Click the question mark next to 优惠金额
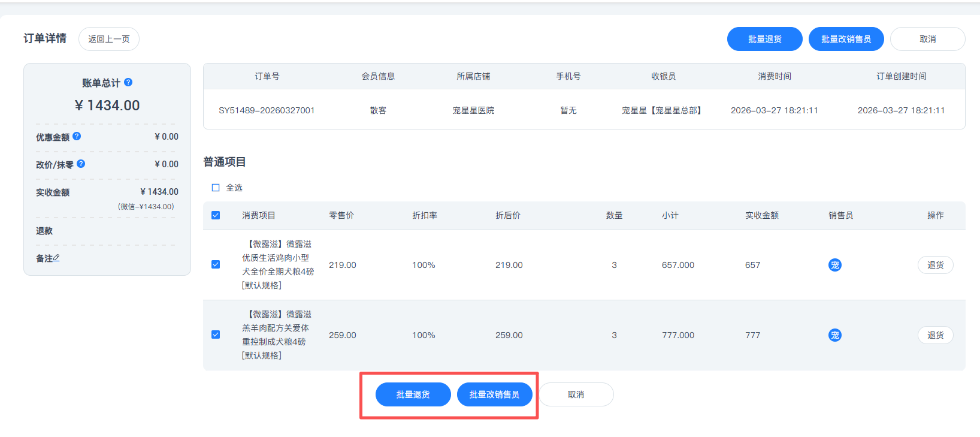This screenshot has height=437, width=980. 77,136
